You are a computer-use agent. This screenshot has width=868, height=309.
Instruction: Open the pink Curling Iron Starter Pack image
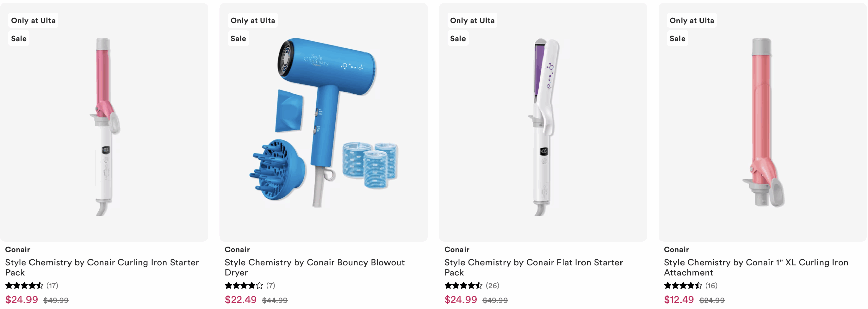point(104,122)
